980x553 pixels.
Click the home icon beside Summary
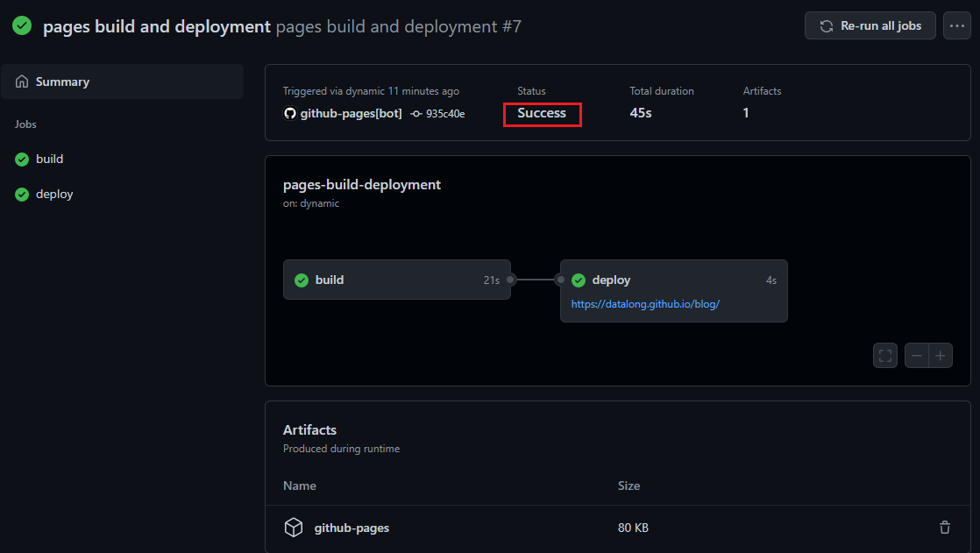point(22,82)
